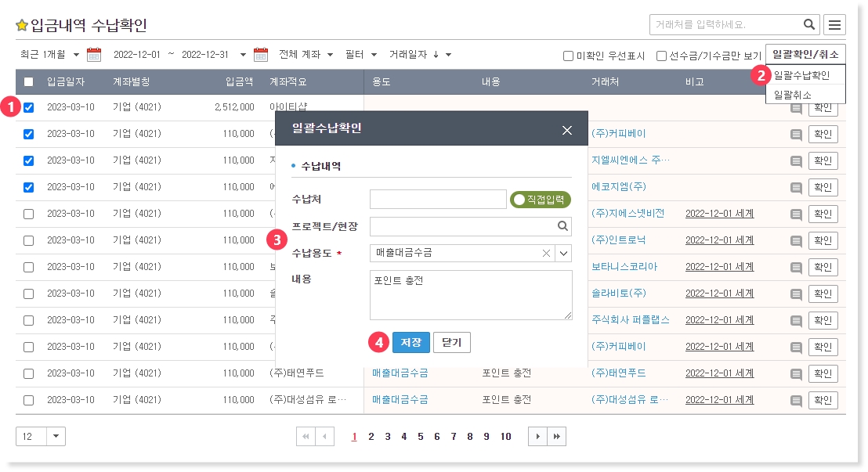The width and height of the screenshot is (868, 472).
Task: Open the 전체 계좌 account filter dropdown
Action: (x=306, y=55)
